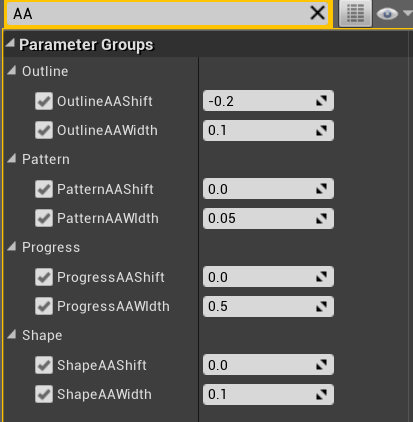This screenshot has width=413, height=422.
Task: Toggle the PatternAAShift checkbox
Action: pyautogui.click(x=44, y=189)
